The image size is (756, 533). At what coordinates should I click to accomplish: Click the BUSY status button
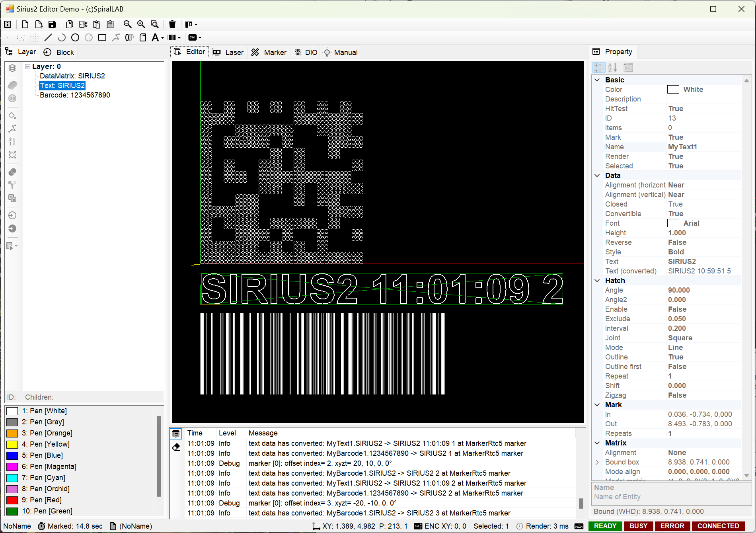coord(638,526)
